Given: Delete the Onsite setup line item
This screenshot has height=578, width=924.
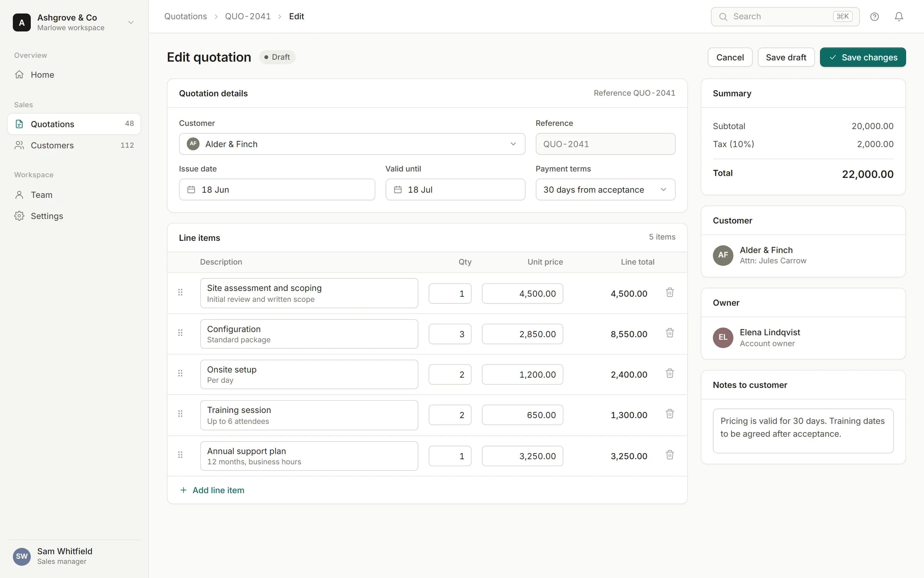Looking at the screenshot, I should (670, 373).
